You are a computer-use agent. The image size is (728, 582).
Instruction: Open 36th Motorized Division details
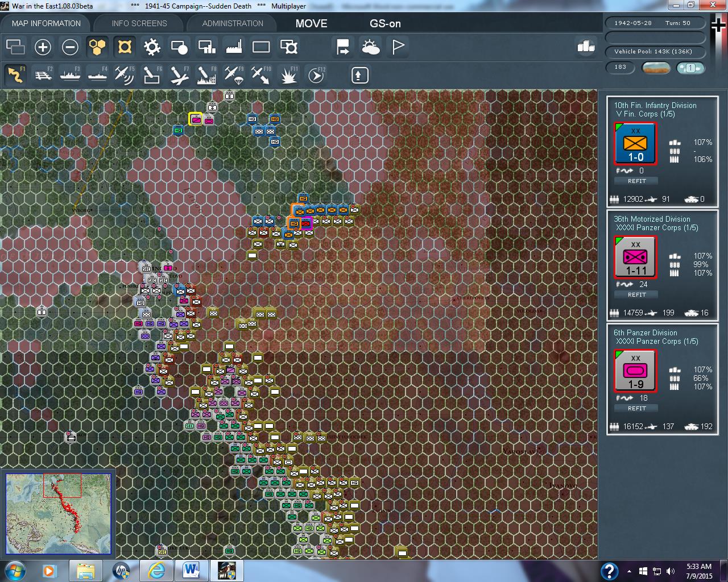652,219
